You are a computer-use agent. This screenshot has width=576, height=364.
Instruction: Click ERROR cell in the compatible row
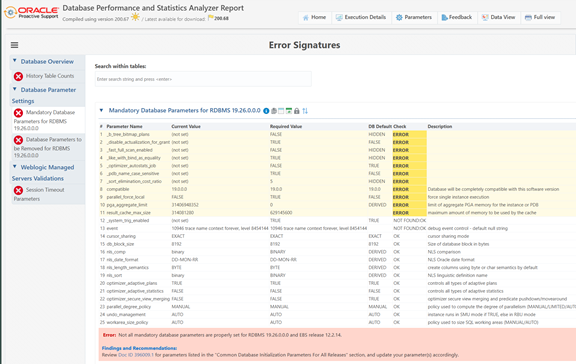[x=409, y=189]
